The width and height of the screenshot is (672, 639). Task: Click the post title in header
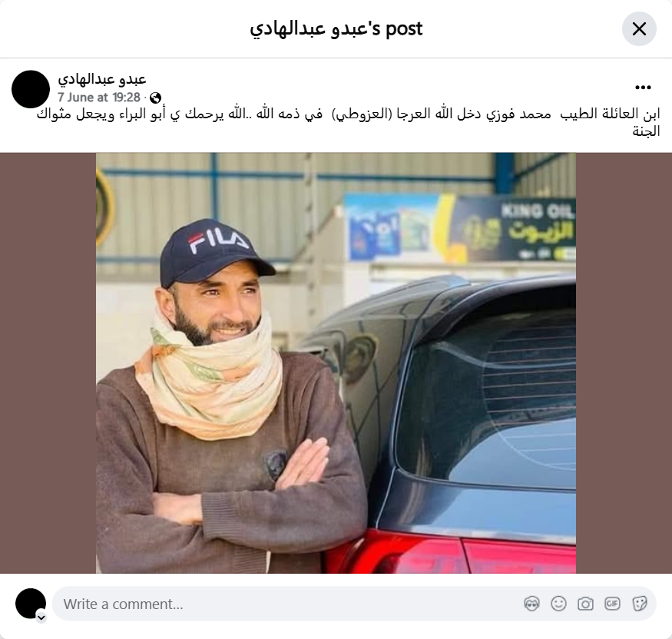pyautogui.click(x=336, y=29)
